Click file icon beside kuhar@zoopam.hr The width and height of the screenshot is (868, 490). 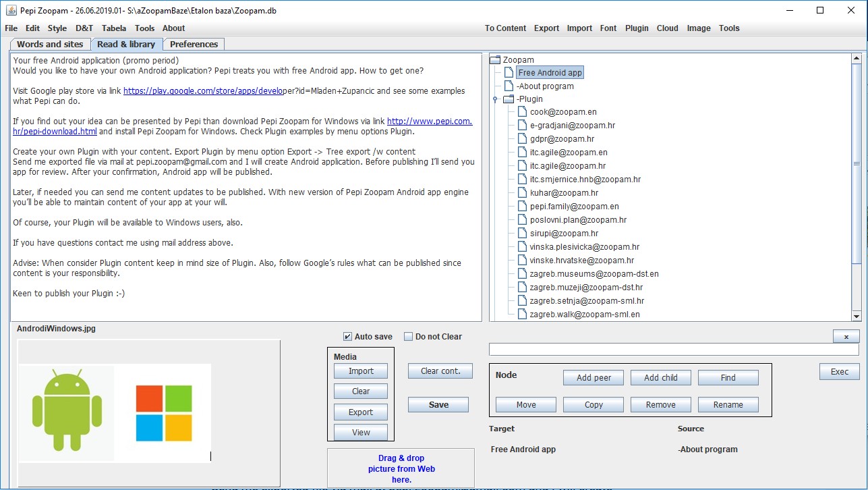[x=522, y=193]
